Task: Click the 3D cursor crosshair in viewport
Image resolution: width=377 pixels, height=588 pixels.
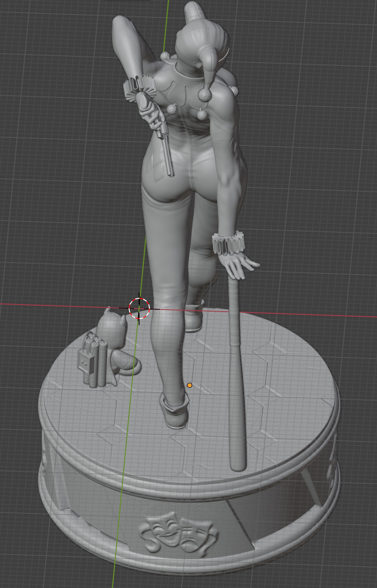Action: click(139, 309)
